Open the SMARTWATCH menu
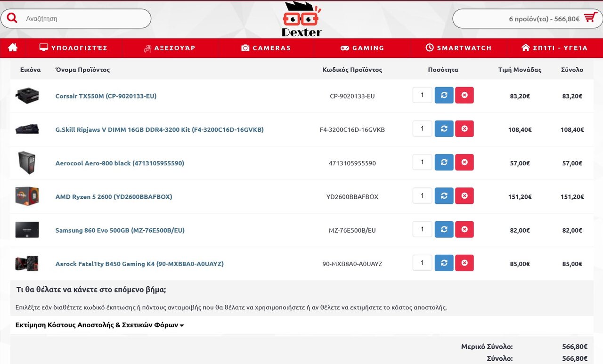Image resolution: width=603 pixels, height=364 pixels. (458, 48)
